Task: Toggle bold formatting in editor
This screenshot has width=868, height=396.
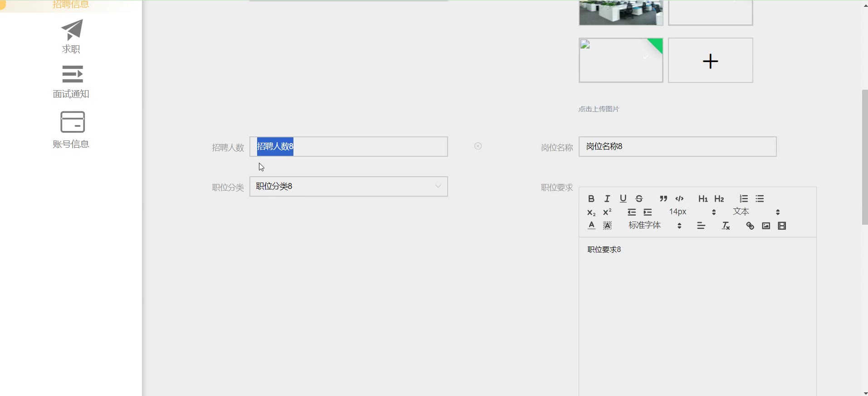Action: pyautogui.click(x=591, y=198)
